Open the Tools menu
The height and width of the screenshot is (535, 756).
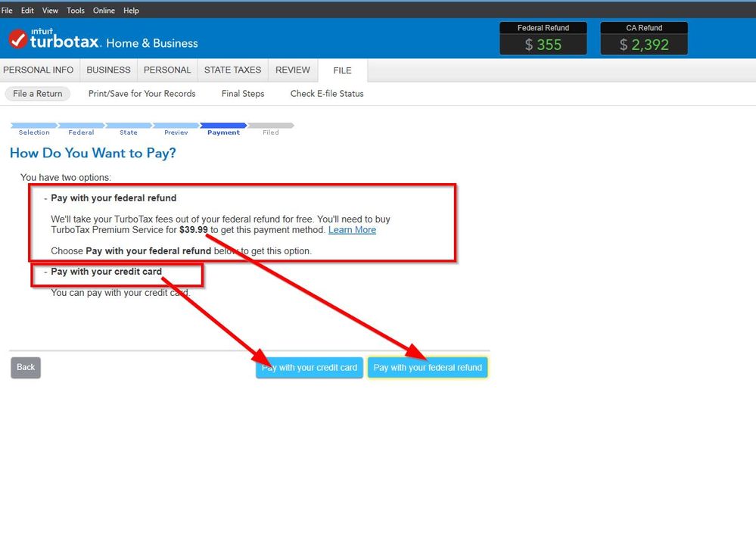(76, 11)
